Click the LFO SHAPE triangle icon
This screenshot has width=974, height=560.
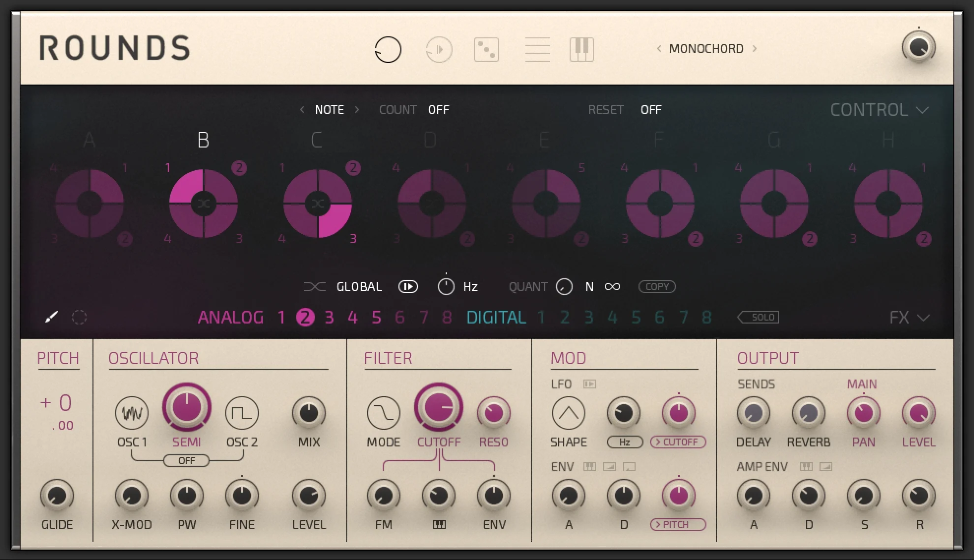coord(569,413)
